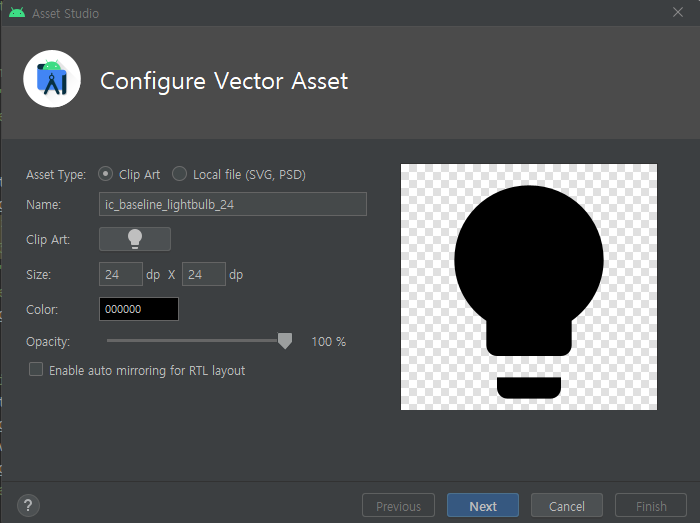Image resolution: width=700 pixels, height=523 pixels.
Task: Click the Configure Vector Asset heading
Action: pyautogui.click(x=224, y=81)
